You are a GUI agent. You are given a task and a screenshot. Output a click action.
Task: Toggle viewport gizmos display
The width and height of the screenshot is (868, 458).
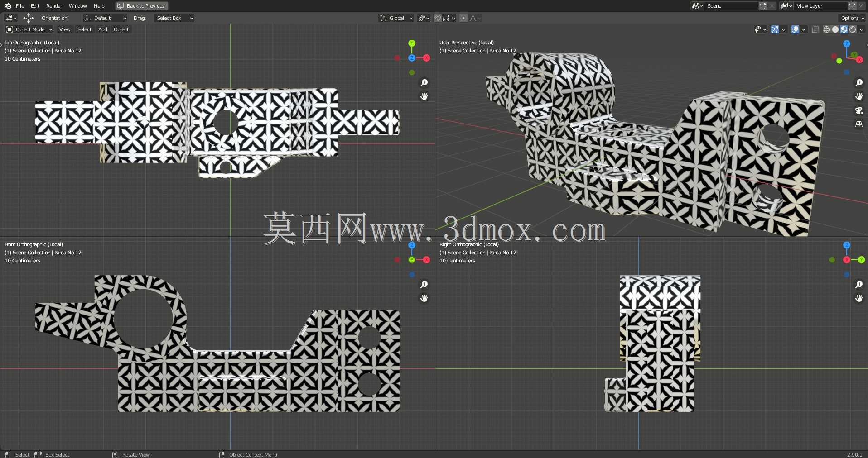[x=775, y=29]
